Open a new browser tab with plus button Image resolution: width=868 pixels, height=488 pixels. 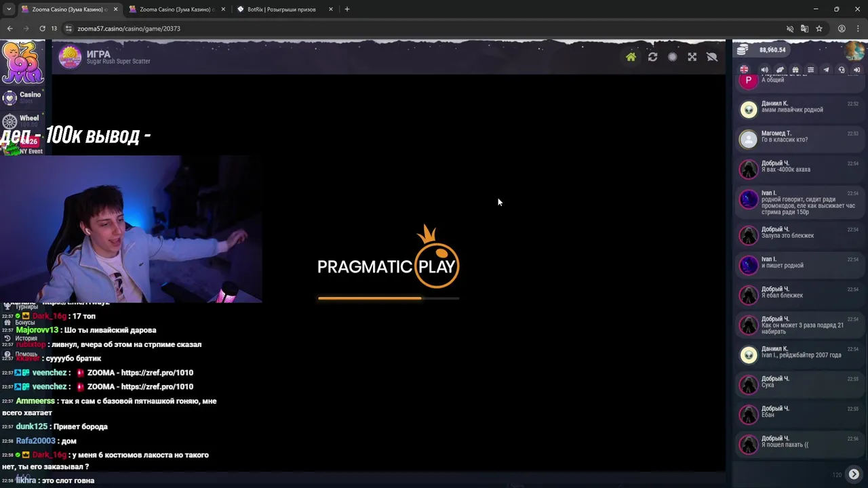347,9
